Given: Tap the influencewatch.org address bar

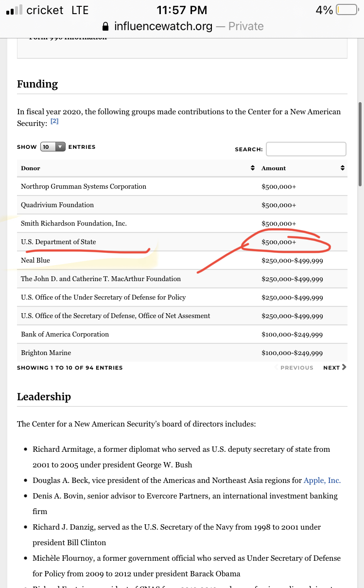Looking at the screenshot, I should (182, 26).
